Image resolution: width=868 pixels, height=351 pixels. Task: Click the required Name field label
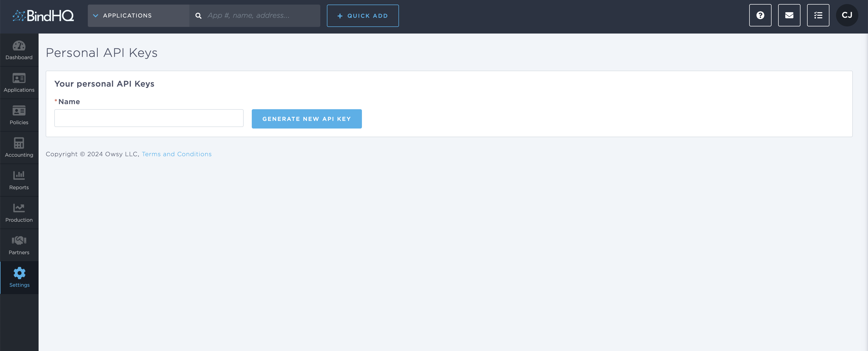pyautogui.click(x=68, y=102)
